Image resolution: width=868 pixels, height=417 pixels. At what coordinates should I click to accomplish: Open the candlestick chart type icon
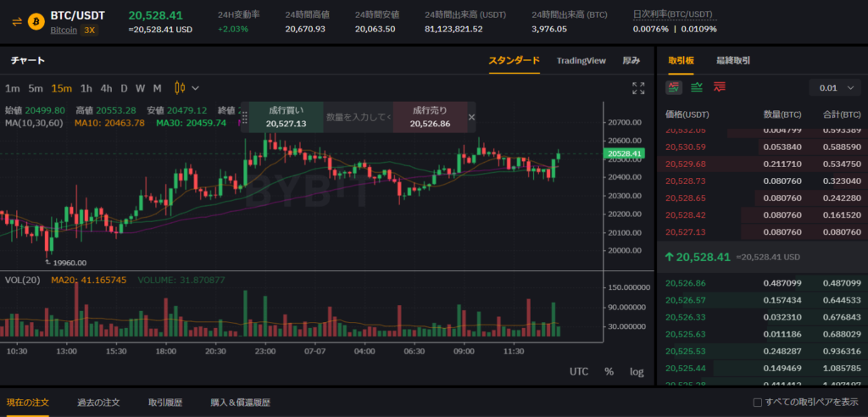click(x=180, y=87)
